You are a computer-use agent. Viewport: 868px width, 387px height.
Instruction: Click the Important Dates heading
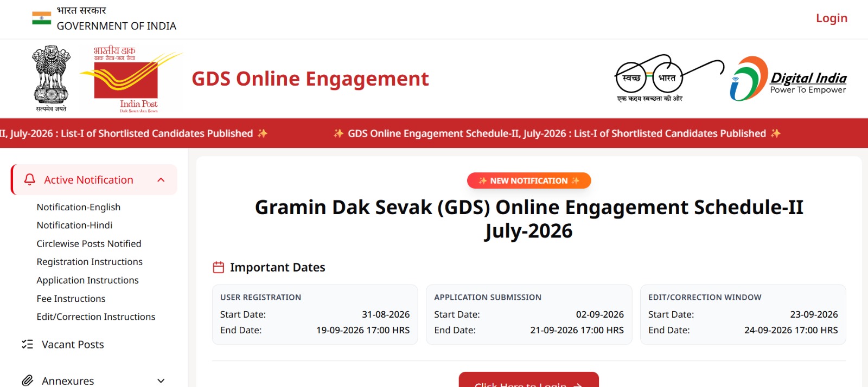277,267
